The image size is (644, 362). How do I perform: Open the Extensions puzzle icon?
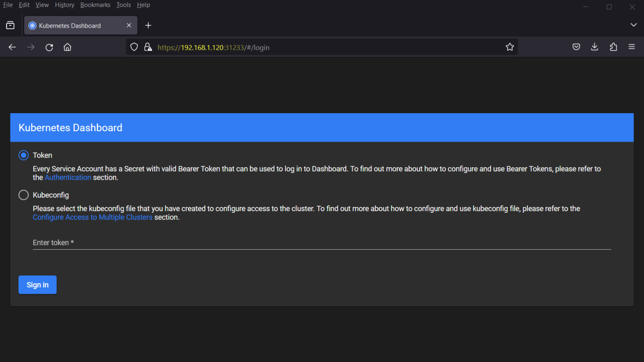pos(613,47)
